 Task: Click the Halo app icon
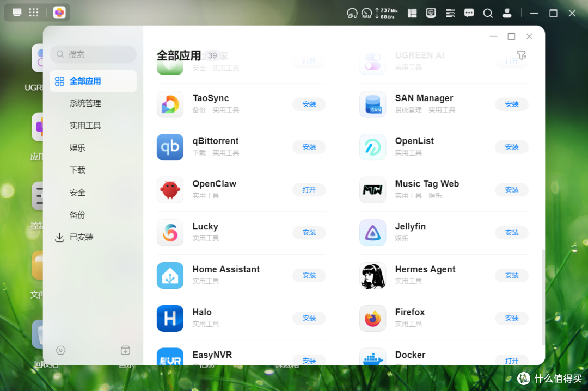170,318
